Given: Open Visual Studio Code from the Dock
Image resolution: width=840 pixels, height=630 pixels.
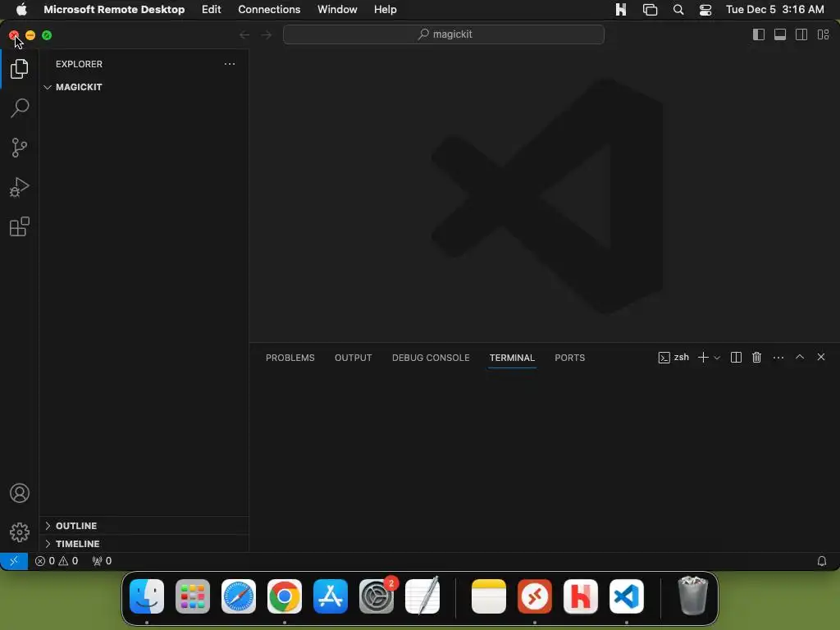Looking at the screenshot, I should 627,596.
